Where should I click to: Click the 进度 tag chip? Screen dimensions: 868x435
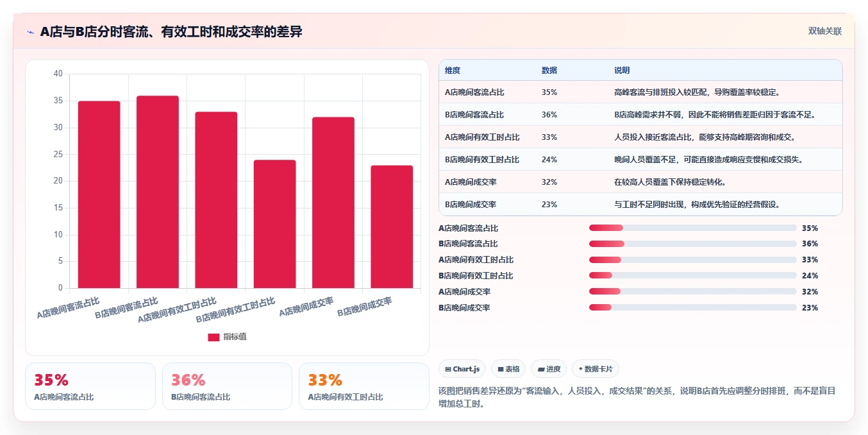[549, 369]
